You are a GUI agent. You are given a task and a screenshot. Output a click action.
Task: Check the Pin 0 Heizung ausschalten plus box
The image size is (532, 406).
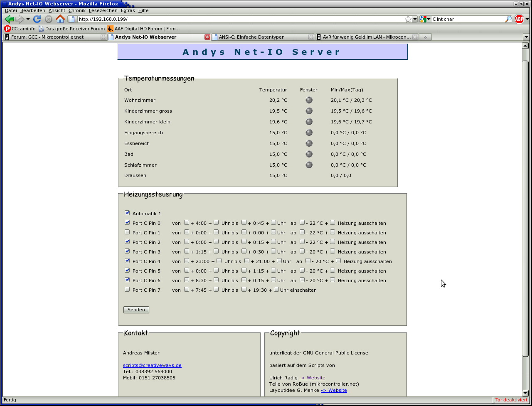click(332, 222)
